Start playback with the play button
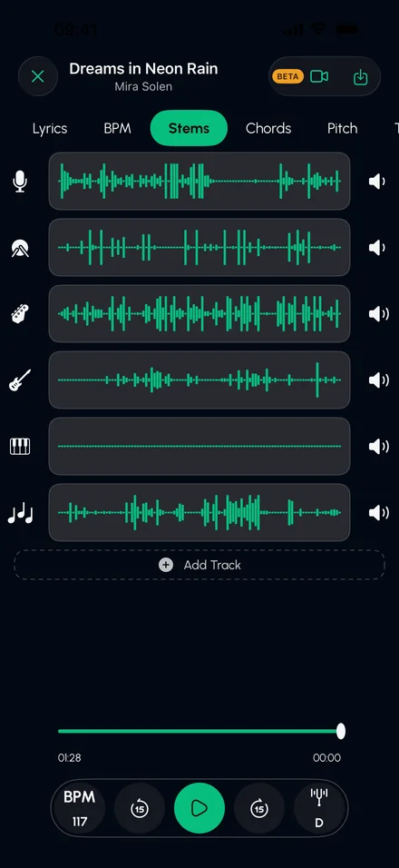The height and width of the screenshot is (868, 399). pos(199,808)
